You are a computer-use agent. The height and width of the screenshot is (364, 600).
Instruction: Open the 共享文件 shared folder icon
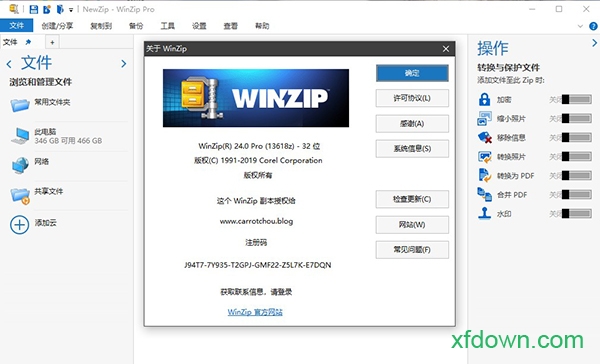[x=20, y=196]
